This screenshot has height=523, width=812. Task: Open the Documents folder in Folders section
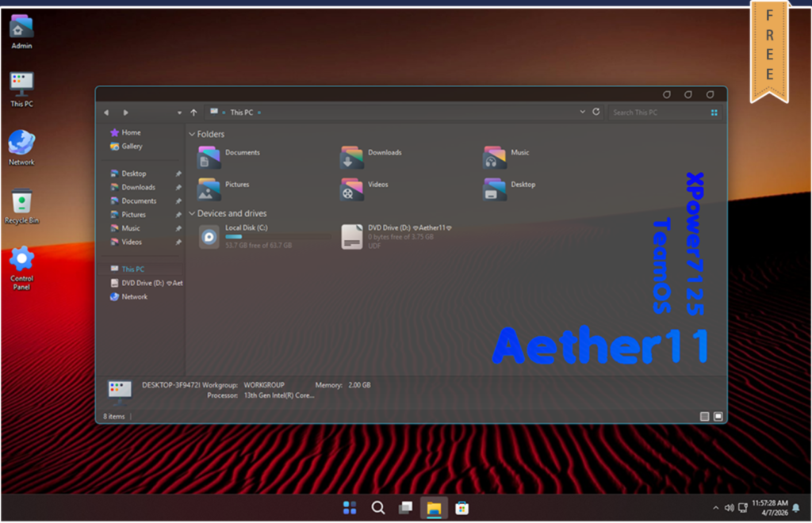(x=209, y=157)
